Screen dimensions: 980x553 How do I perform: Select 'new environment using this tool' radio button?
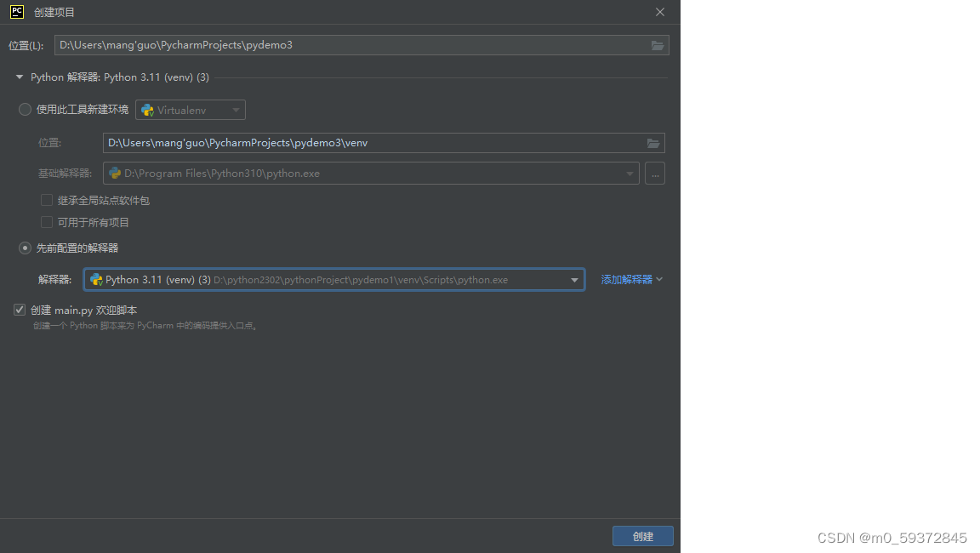coord(25,110)
